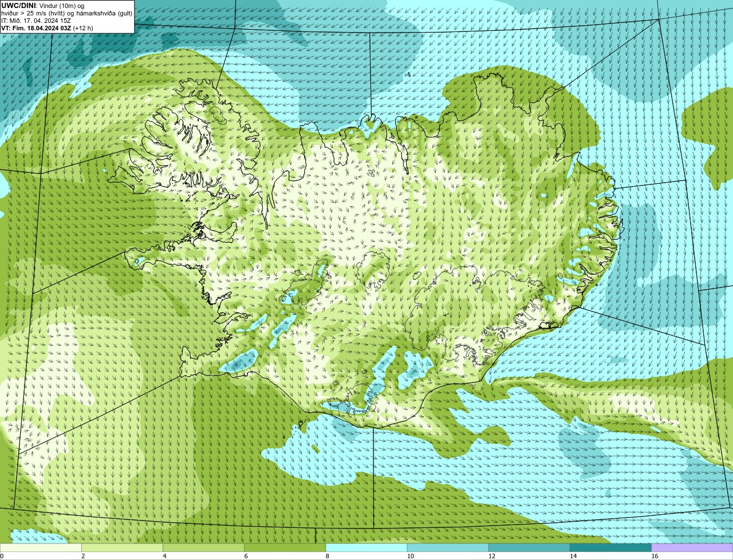733x560 pixels.
Task: Click the 'hviður > 25 m/s' legend description line
Action: (x=66, y=13)
